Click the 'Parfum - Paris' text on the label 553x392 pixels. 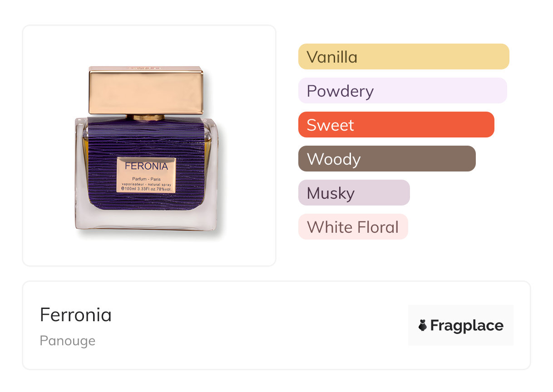[146, 179]
